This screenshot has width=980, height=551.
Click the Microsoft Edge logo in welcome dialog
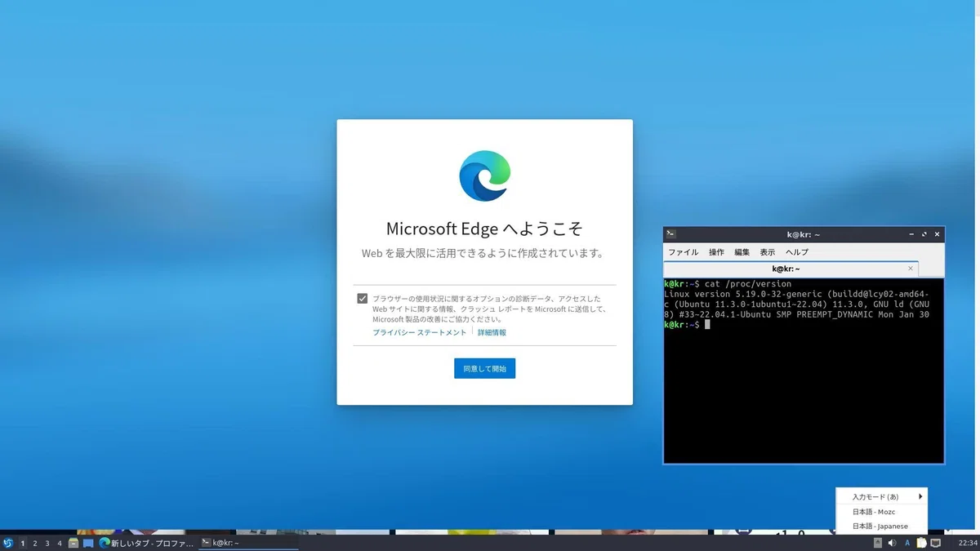(x=484, y=176)
